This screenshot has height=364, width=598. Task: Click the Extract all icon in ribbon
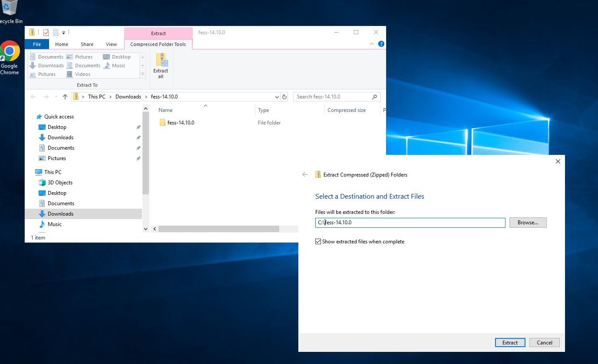point(161,66)
